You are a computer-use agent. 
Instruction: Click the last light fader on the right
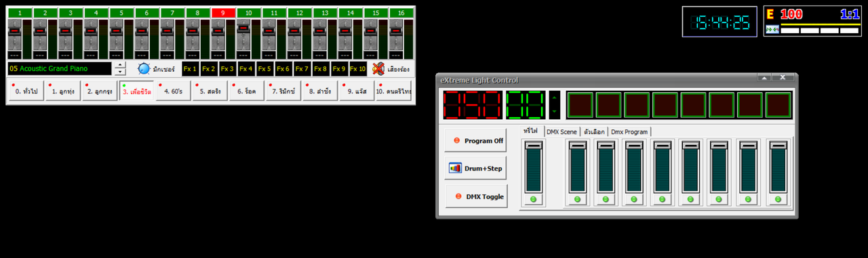tap(778, 167)
